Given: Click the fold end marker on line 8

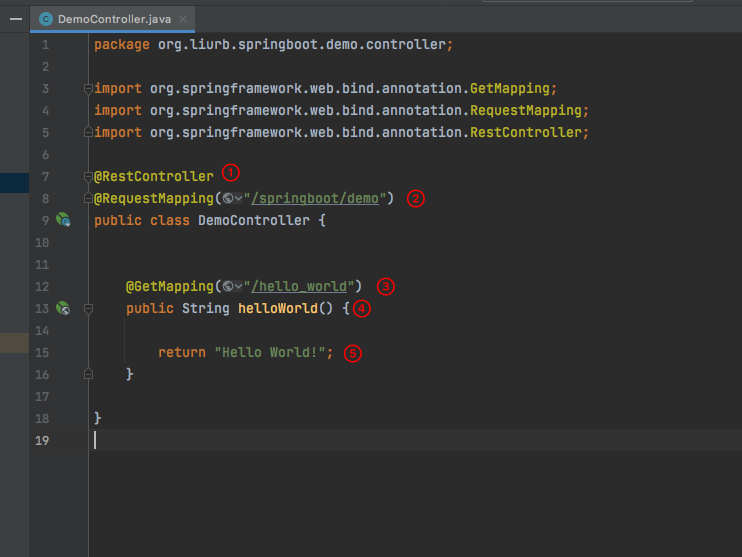Looking at the screenshot, I should 88,198.
